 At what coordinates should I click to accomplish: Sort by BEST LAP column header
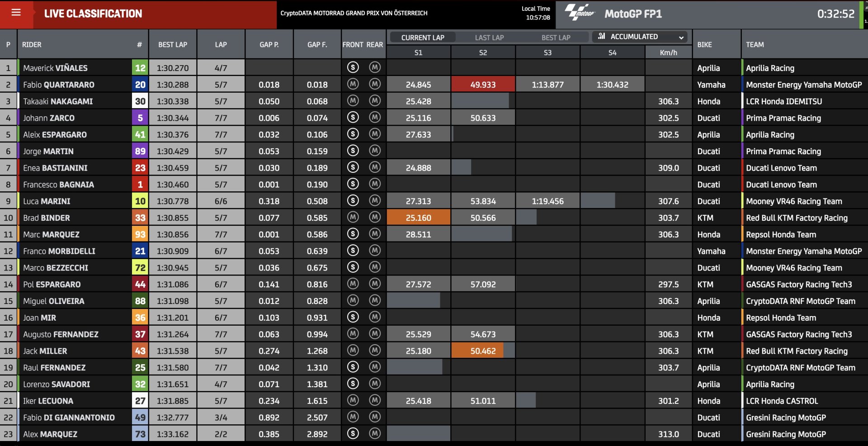coord(173,45)
